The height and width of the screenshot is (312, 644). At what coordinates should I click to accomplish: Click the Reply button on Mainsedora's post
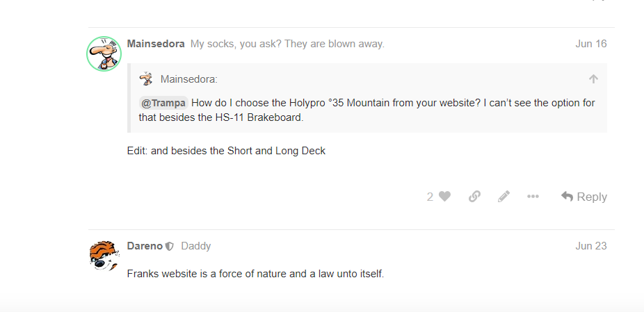click(x=583, y=197)
